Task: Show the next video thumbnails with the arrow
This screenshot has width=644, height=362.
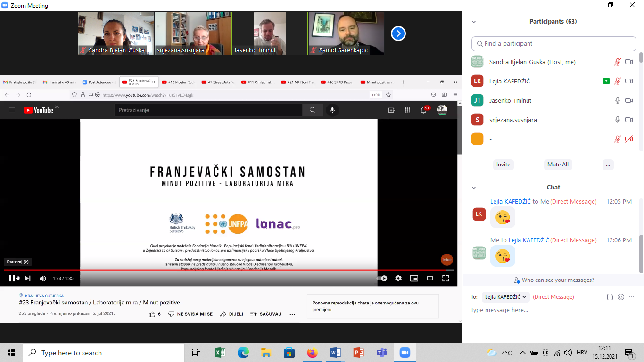Action: click(x=398, y=33)
